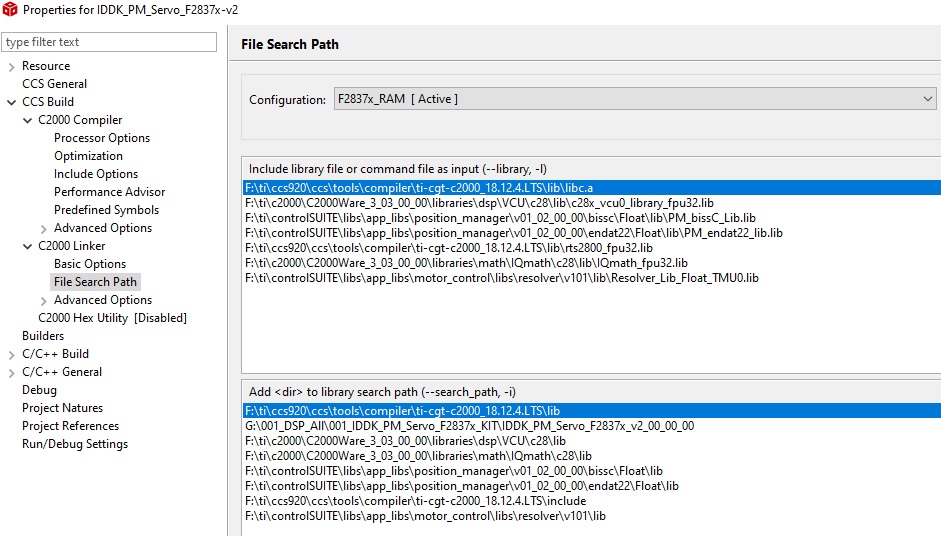Select the C/C++ Build label
The width and height of the screenshot is (941, 536).
coord(55,354)
